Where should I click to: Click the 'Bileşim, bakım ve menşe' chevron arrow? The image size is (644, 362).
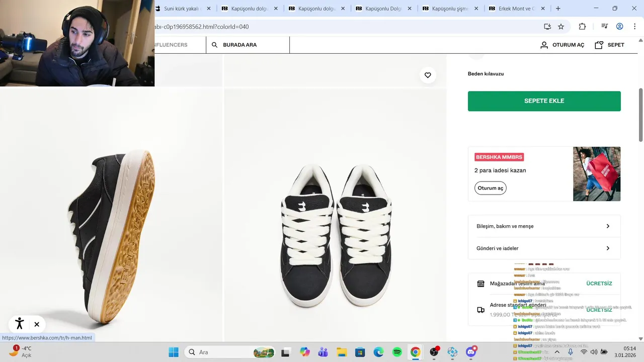click(x=608, y=226)
